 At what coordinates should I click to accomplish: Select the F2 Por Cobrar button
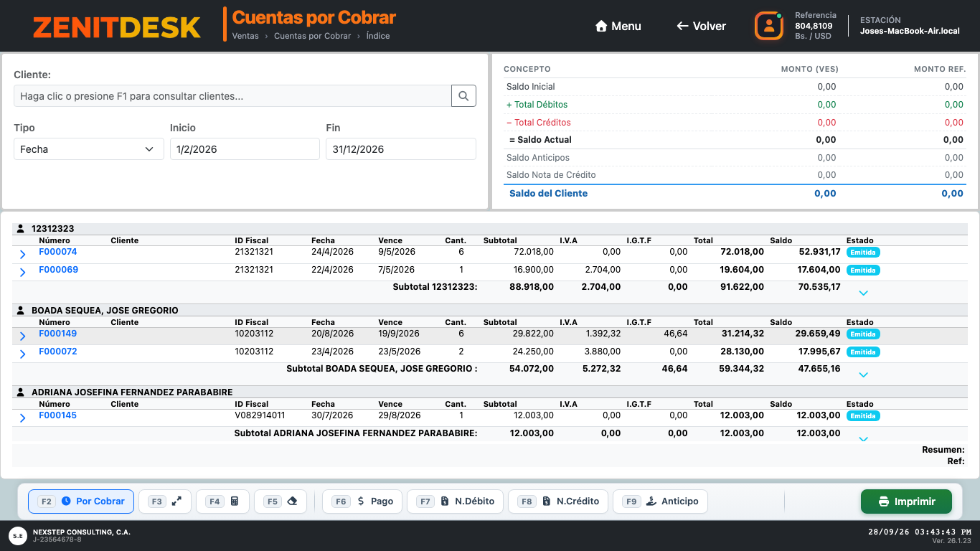click(81, 501)
